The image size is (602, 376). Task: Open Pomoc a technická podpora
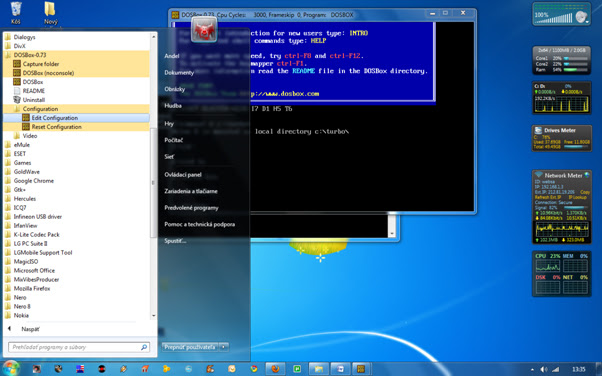pos(200,224)
